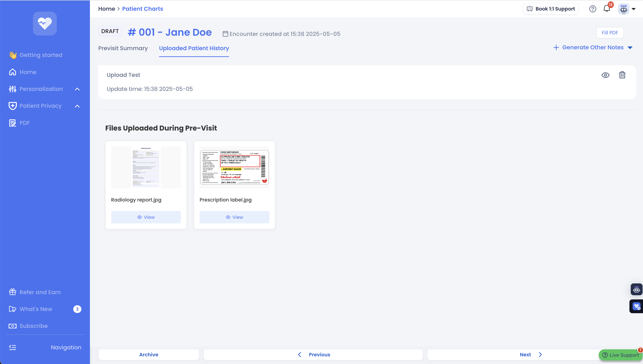
Task: Click the help question mark icon
Action: [592, 9]
